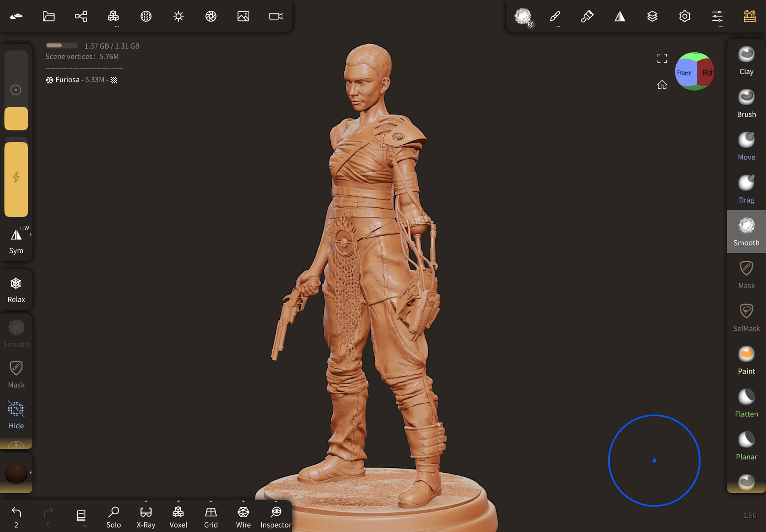Open the Scene hierarchy menu

pyautogui.click(x=81, y=16)
